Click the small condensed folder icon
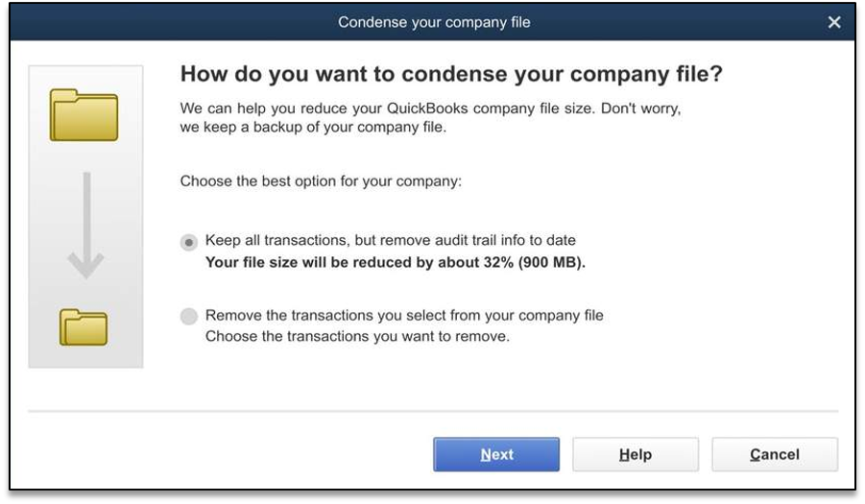Screen dimensions: 865x504 tap(84, 327)
